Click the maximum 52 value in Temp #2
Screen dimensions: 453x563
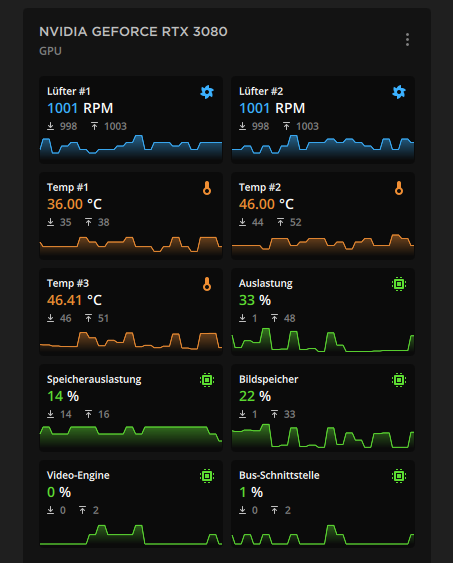295,222
